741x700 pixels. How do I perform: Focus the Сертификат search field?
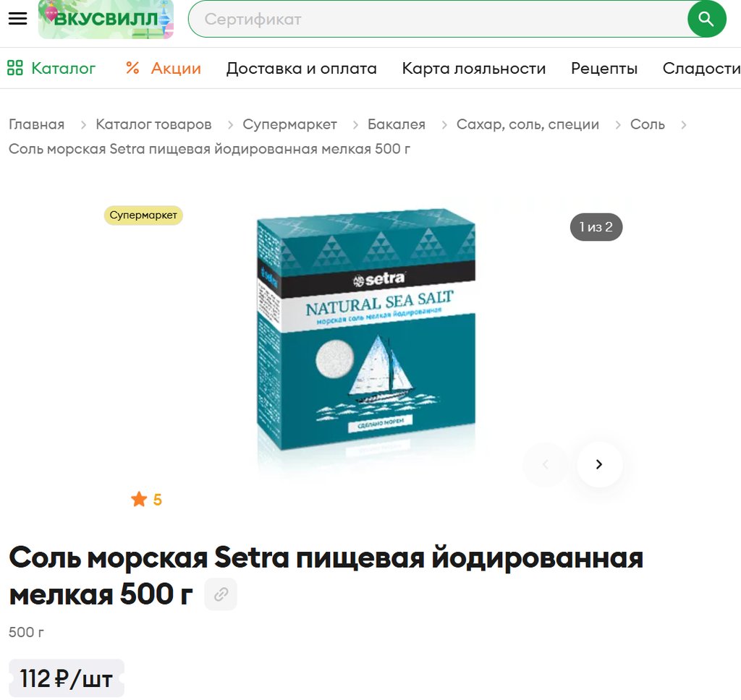pos(438,19)
